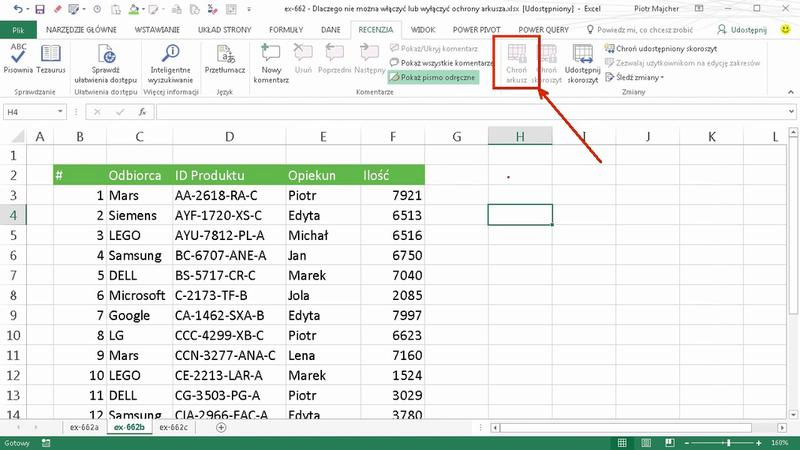Image resolution: width=800 pixels, height=450 pixels.
Task: Switch to POWER QUERY tab
Action: click(x=543, y=30)
